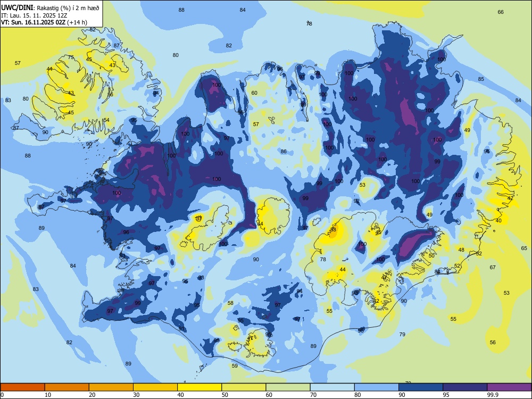This screenshot has height=399, width=532.
Task: Click the 67 humidity value on the map
Action: (493, 268)
